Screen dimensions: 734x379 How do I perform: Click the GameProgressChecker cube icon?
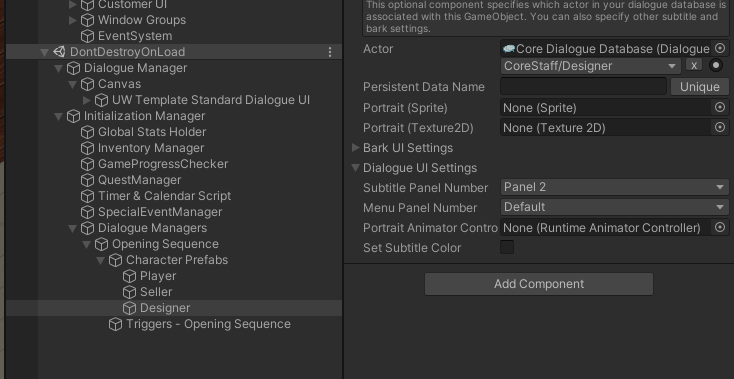tap(87, 164)
